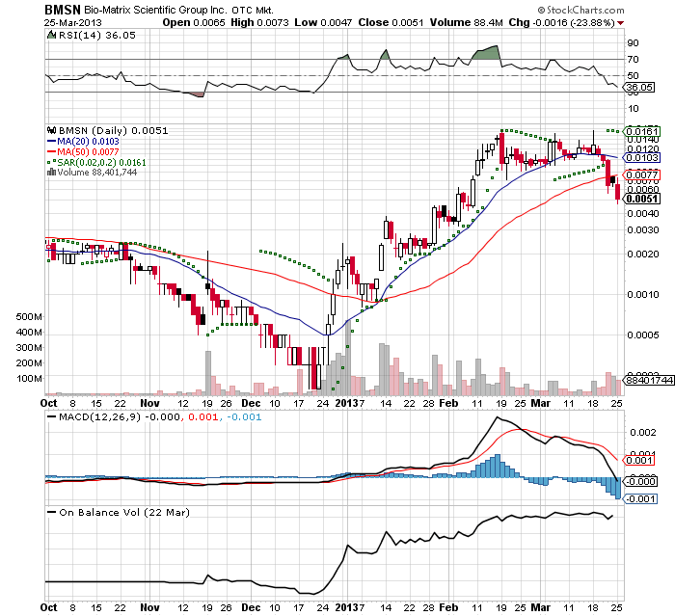The height and width of the screenshot is (616, 675).
Task: Click the boxed 88401744 volume axis label
Action: pyautogui.click(x=650, y=380)
